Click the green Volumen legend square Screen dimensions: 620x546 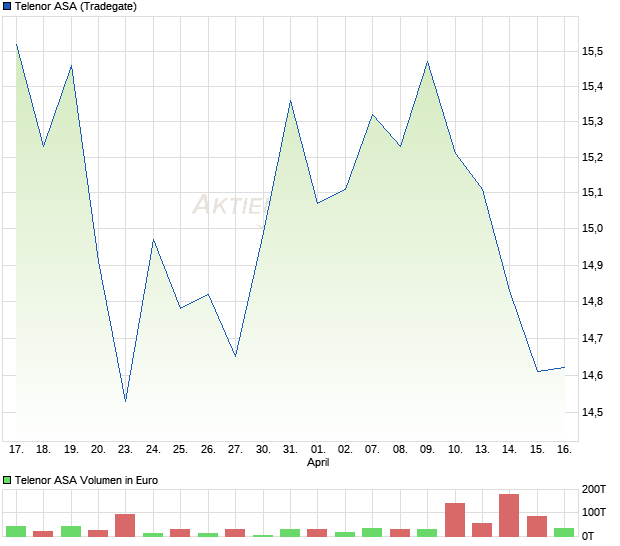pos(7,480)
